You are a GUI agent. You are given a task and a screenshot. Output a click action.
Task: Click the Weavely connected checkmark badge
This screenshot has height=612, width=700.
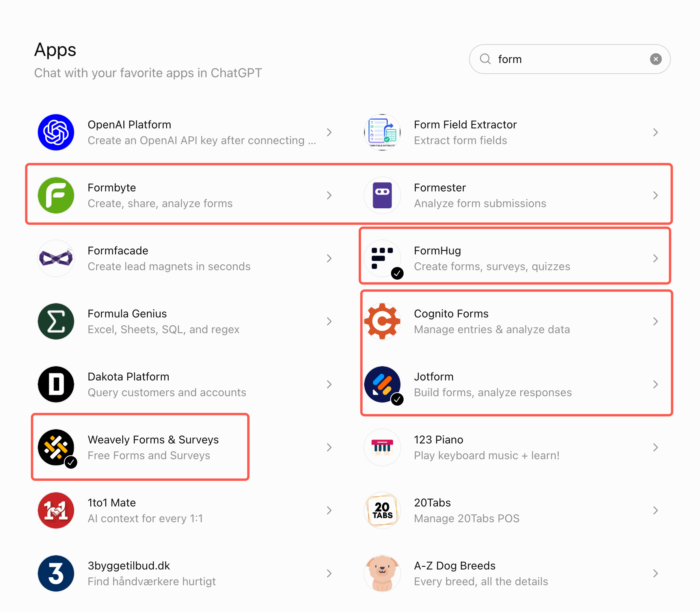click(x=71, y=462)
